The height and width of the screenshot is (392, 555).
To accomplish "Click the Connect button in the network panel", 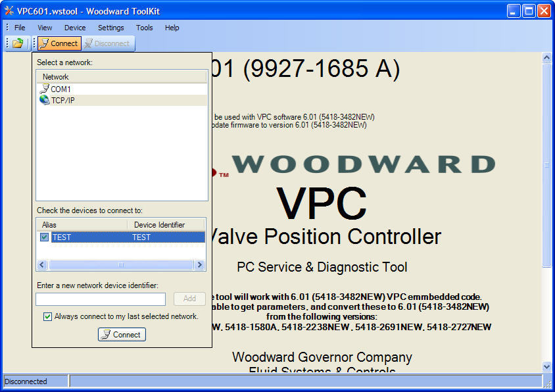I will 122,335.
